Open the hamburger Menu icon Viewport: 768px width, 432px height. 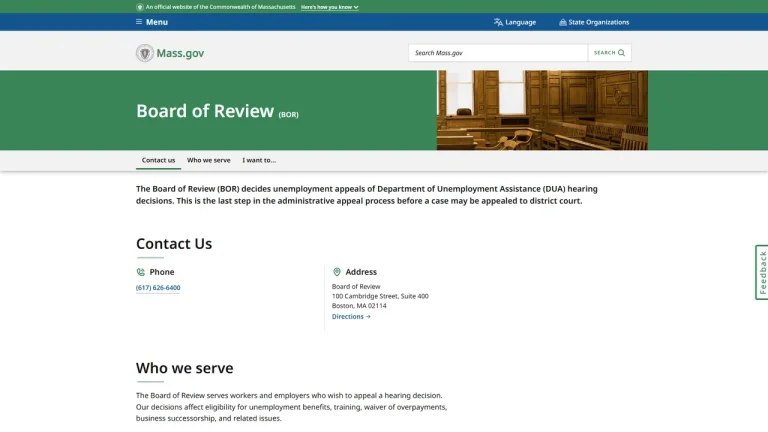(139, 22)
